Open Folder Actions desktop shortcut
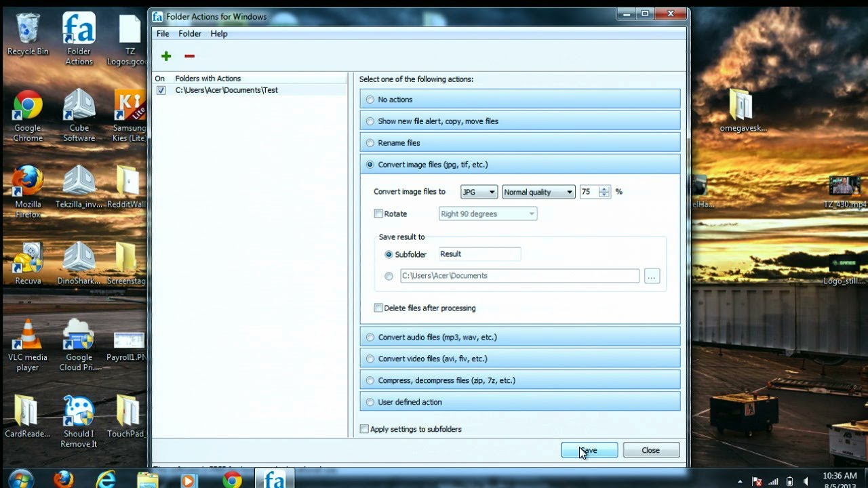Image resolution: width=868 pixels, height=488 pixels. 79,39
